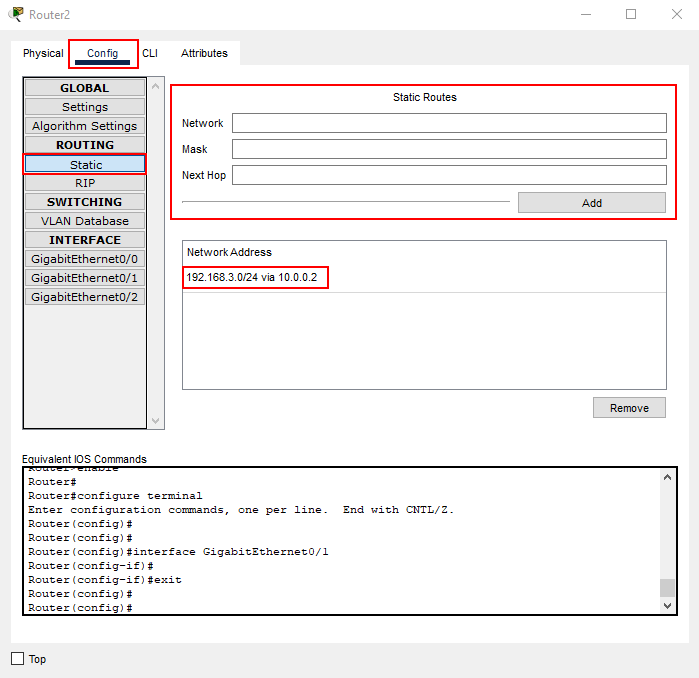Open GigabitEthernet0/2 interface settings
Image resolution: width=699 pixels, height=678 pixels.
[85, 297]
